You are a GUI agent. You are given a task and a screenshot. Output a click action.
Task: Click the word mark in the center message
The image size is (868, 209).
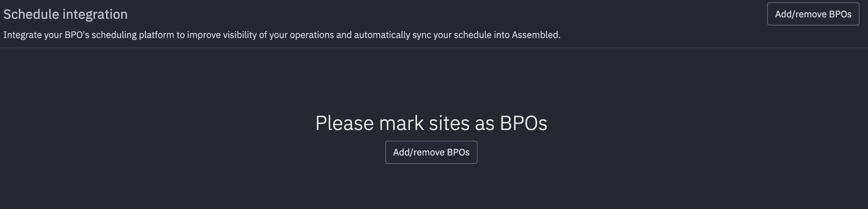(401, 123)
